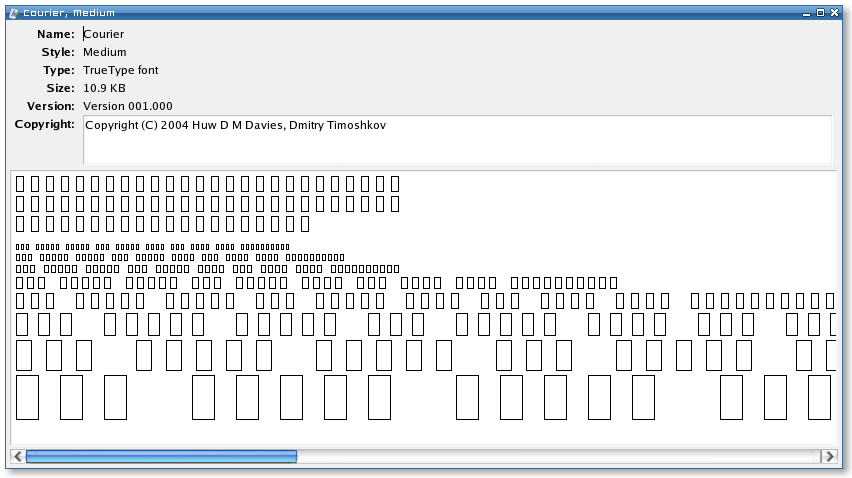The width and height of the screenshot is (852, 478).
Task: Click the left scroll arrow of preview scrollbar
Action: [x=17, y=456]
